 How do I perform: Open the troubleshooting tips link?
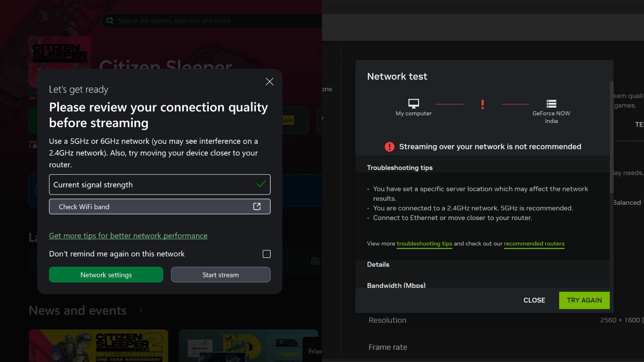pos(424,244)
